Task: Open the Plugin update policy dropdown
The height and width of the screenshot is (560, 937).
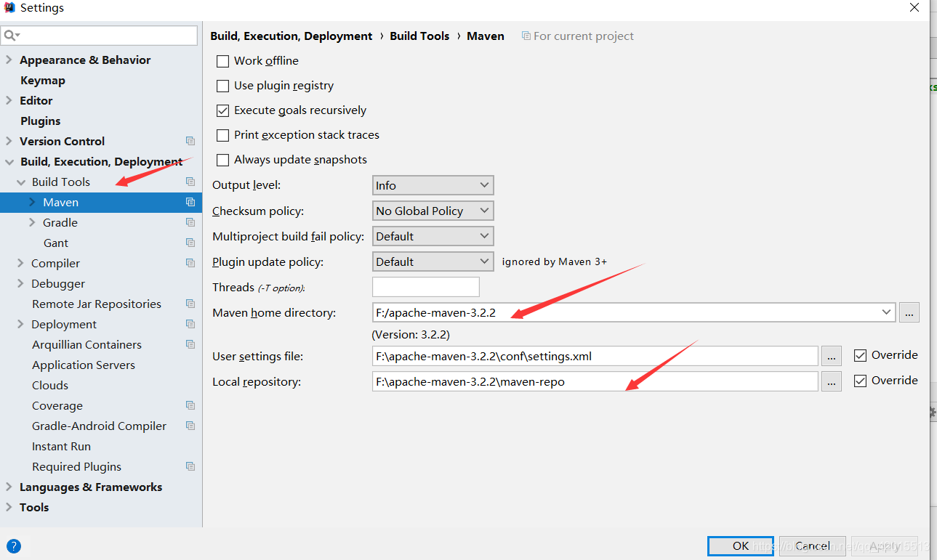Action: pyautogui.click(x=433, y=261)
